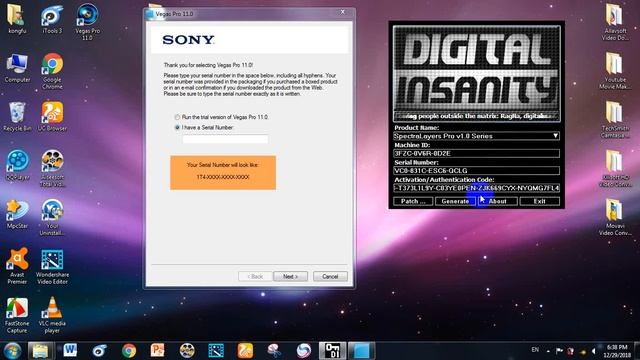Click Cancel in Vegas Pro installer
Image resolution: width=640 pixels, height=360 pixels.
tap(330, 277)
